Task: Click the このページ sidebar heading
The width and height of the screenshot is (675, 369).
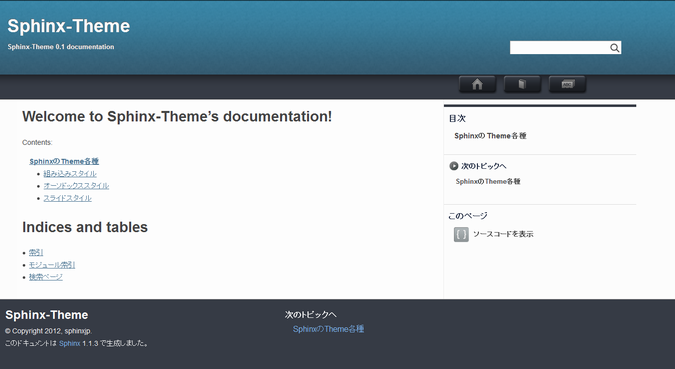Action: pos(468,216)
